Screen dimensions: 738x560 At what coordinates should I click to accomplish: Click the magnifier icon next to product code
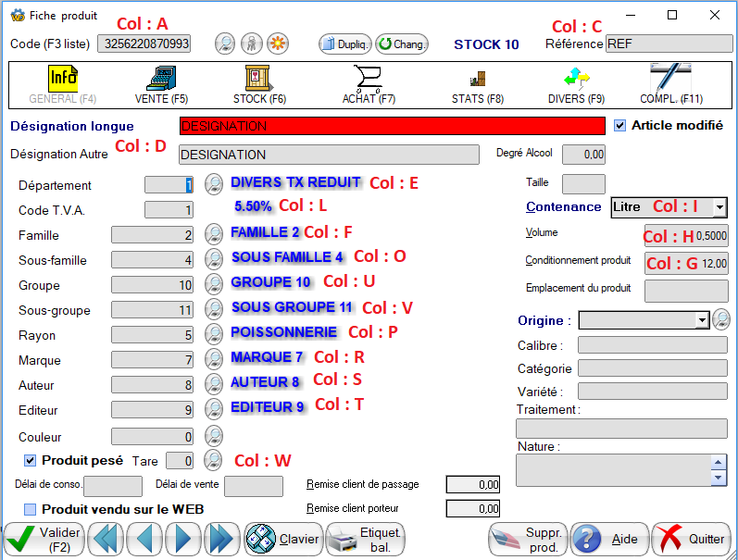(225, 44)
